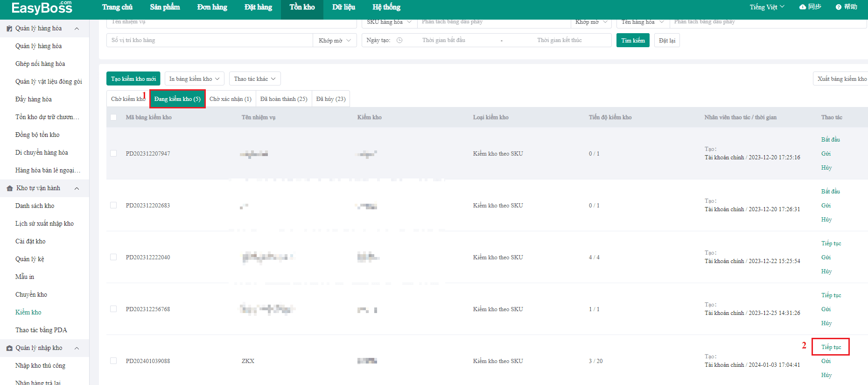Image resolution: width=868 pixels, height=385 pixels.
Task: Open Mẫu in in sidebar
Action: point(25,277)
